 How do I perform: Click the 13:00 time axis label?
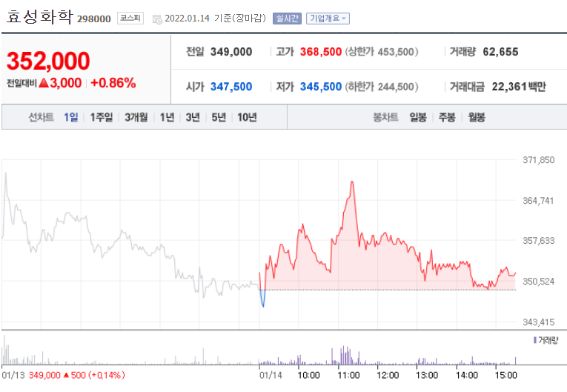click(x=427, y=376)
